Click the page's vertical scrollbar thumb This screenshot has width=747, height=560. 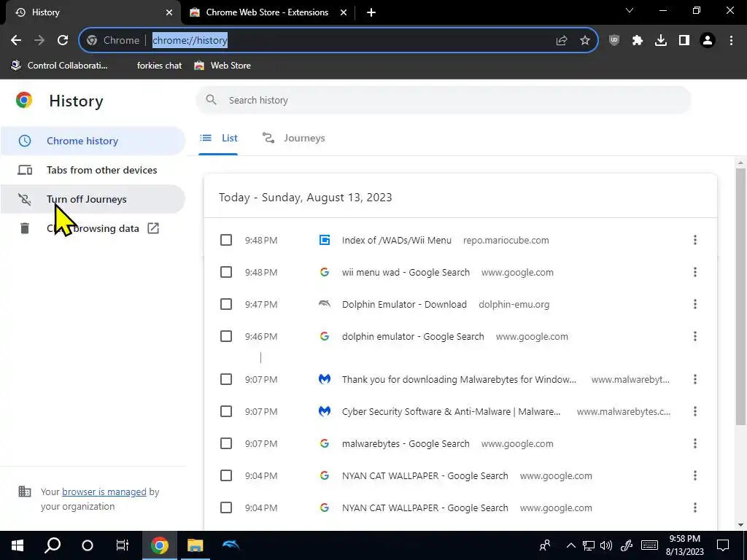pyautogui.click(x=740, y=295)
